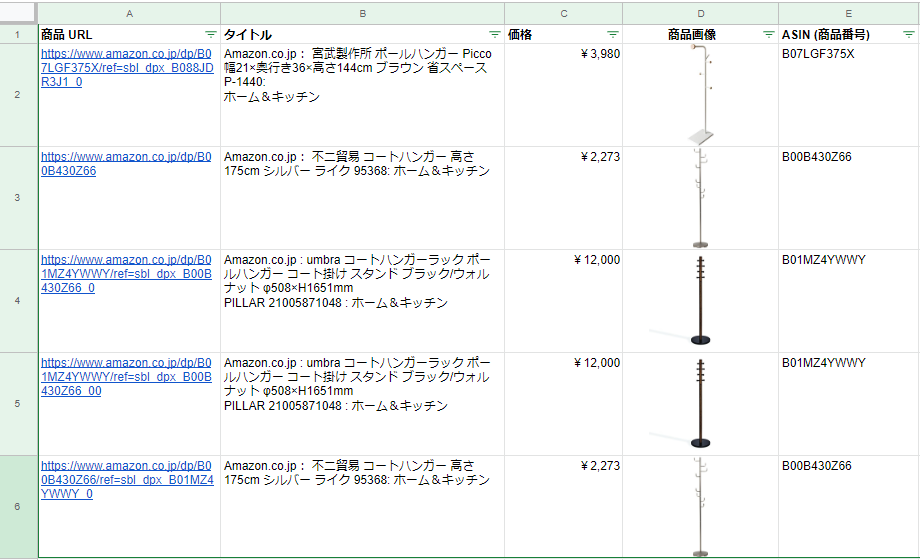
Task: Select the ASIN (商品番号) header cell
Action: click(848, 34)
